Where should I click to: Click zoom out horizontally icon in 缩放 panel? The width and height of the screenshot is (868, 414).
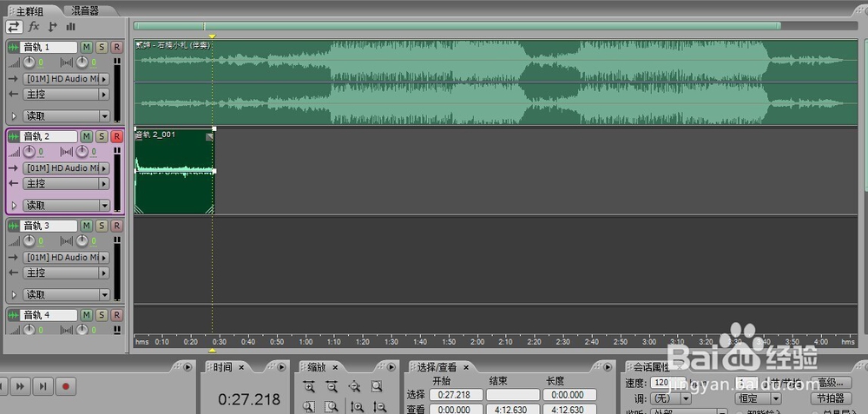332,385
